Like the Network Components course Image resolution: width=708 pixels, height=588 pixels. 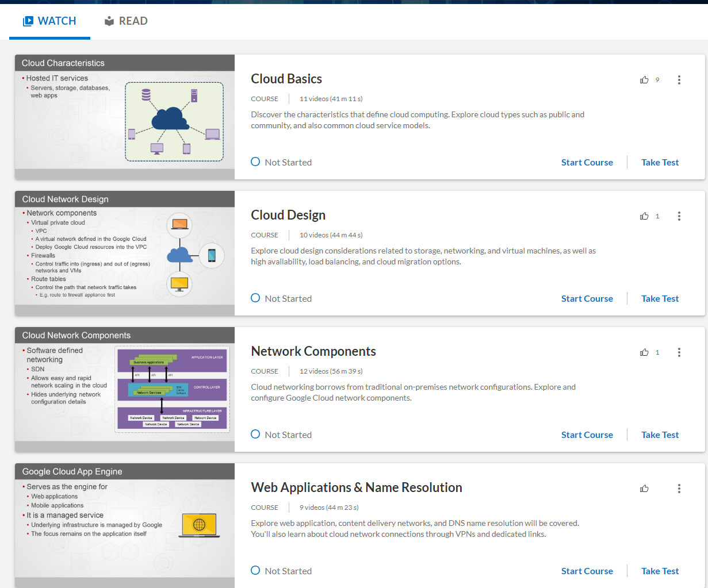click(x=644, y=352)
